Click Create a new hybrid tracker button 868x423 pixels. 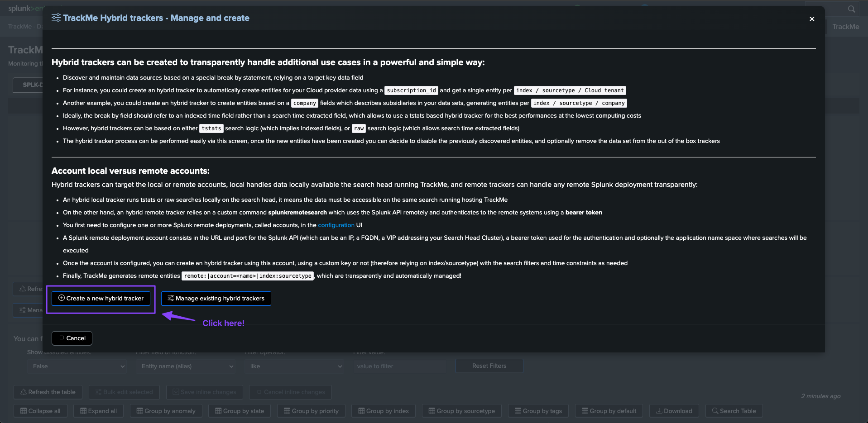(x=101, y=299)
